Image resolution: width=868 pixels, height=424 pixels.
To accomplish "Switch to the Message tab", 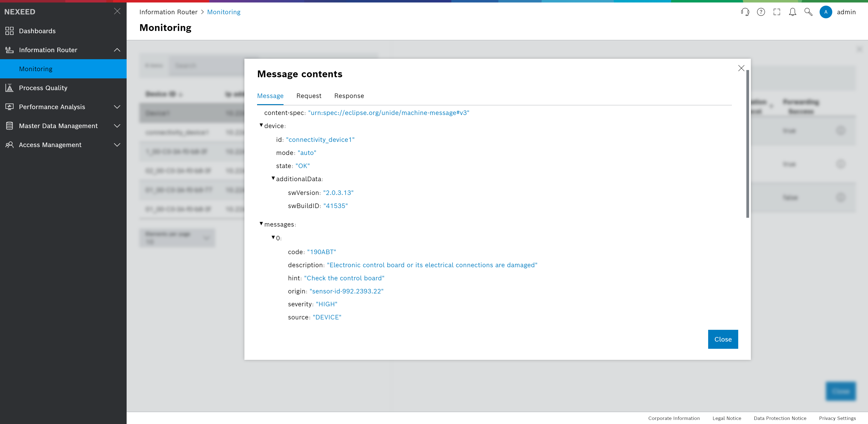I will point(270,96).
